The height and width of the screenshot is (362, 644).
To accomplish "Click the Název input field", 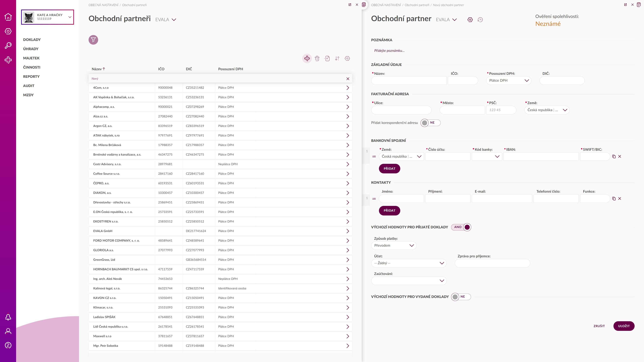I will [409, 80].
